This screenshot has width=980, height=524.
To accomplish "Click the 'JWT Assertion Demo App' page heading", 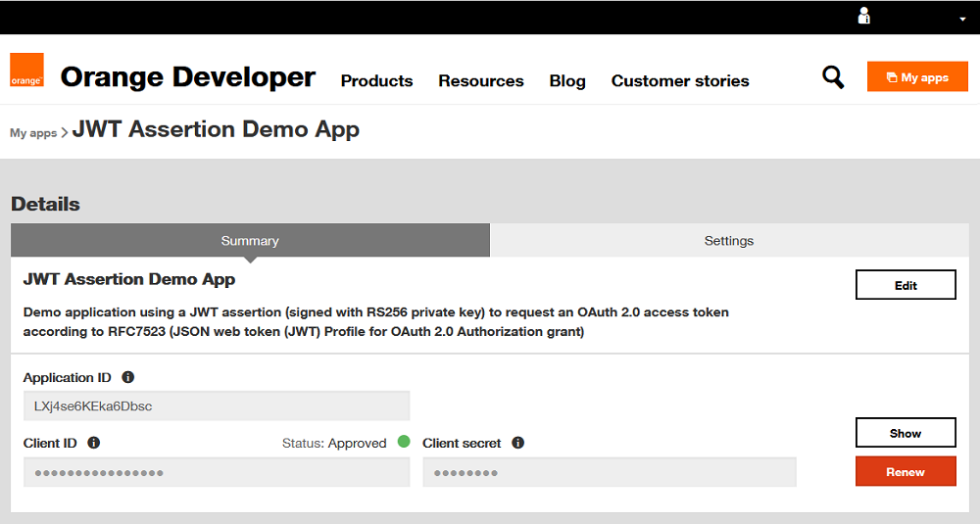I will pos(216,129).
